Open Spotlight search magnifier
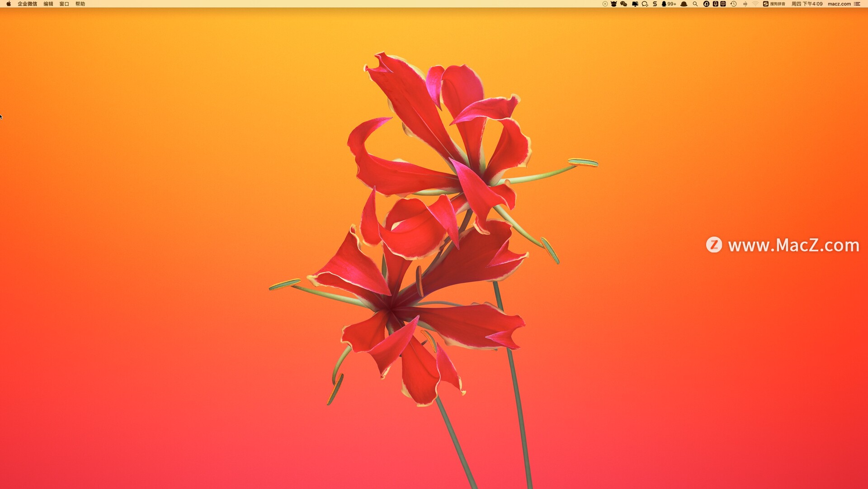Viewport: 868px width, 489px height. click(x=695, y=4)
